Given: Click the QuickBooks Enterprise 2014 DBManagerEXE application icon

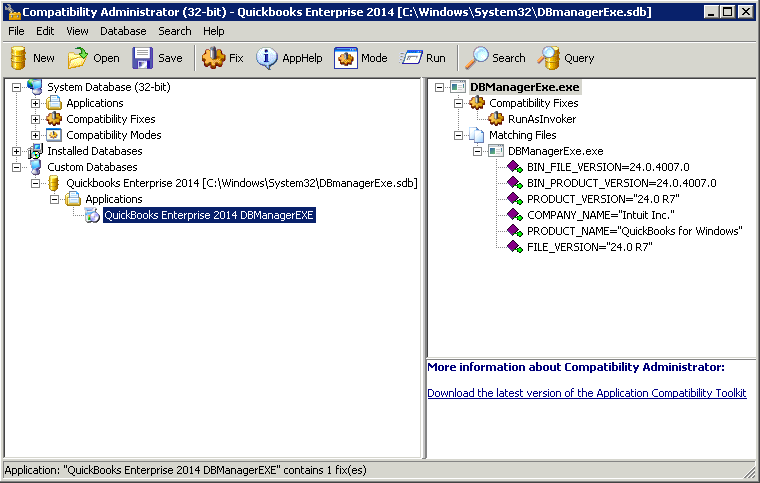Looking at the screenshot, I should 92,215.
